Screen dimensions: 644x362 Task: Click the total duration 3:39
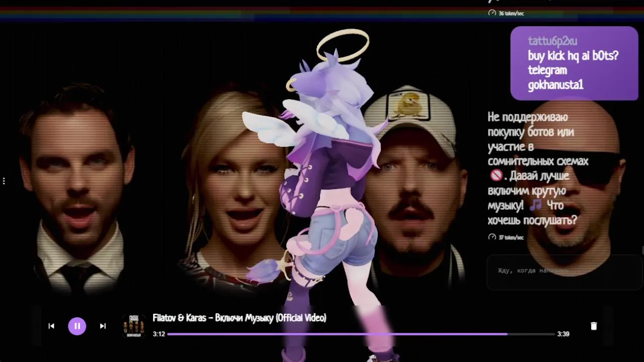click(563, 334)
